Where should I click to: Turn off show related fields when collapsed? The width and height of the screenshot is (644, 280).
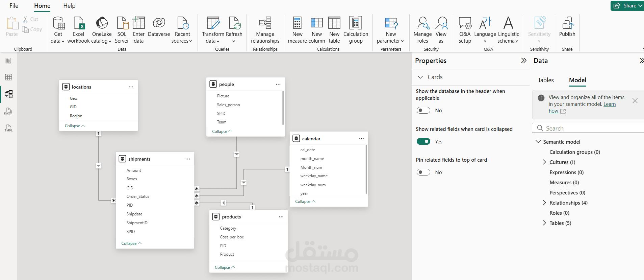tap(423, 141)
